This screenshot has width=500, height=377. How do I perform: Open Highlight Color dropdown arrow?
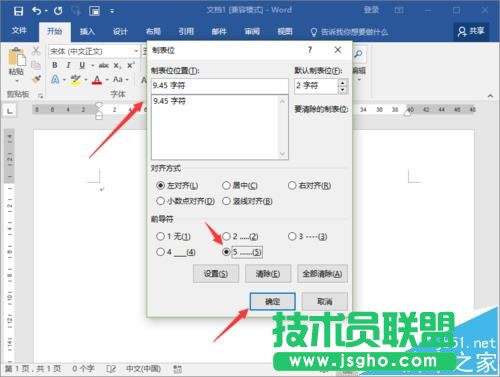click(86, 80)
